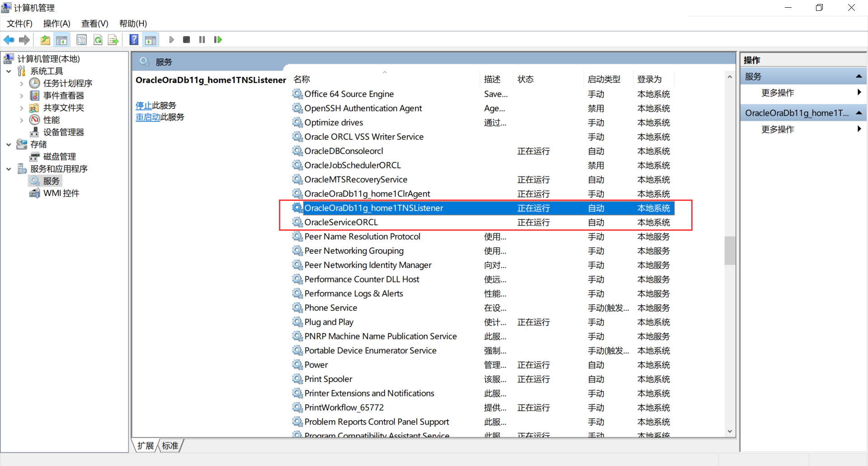Select 计算机管理(本地) root node
Viewport: 868px width, 466px height.
tap(48, 59)
